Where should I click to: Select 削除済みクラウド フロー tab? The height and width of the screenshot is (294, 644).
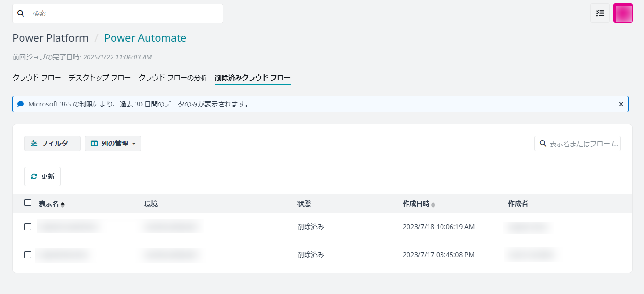253,77
